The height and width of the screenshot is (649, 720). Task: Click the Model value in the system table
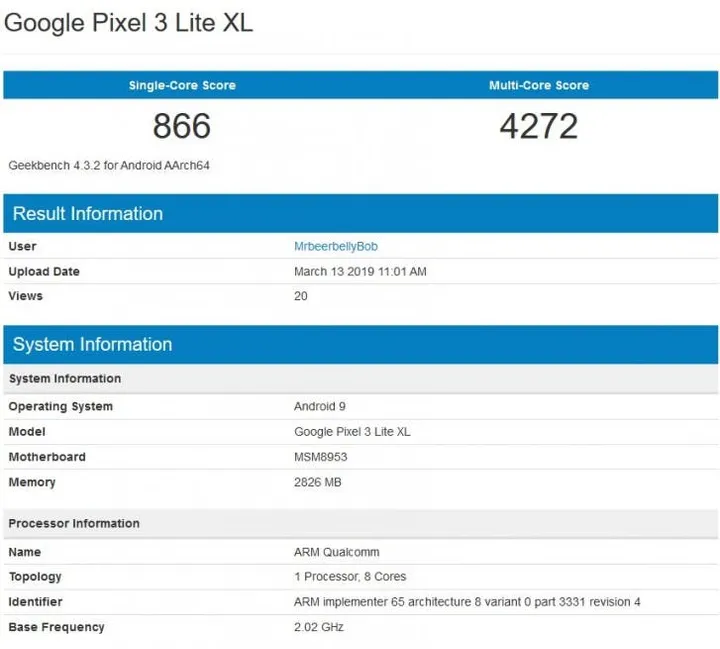pos(352,432)
